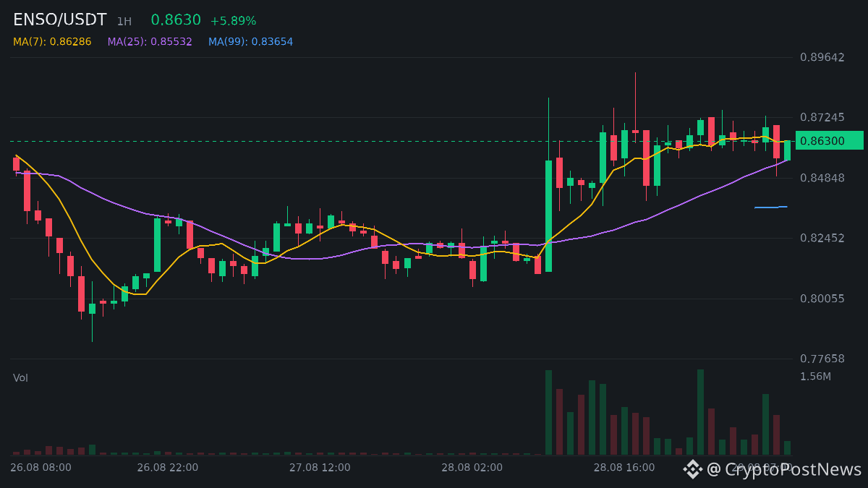Click the 1.56M volume axis label
Viewport: 868px width, 488px height.
[x=815, y=377]
